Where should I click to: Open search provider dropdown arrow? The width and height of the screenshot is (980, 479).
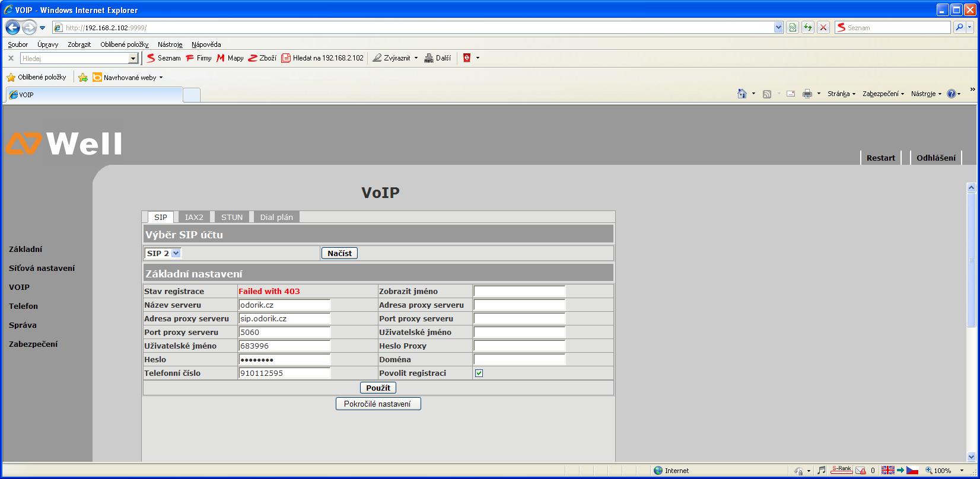[971, 27]
